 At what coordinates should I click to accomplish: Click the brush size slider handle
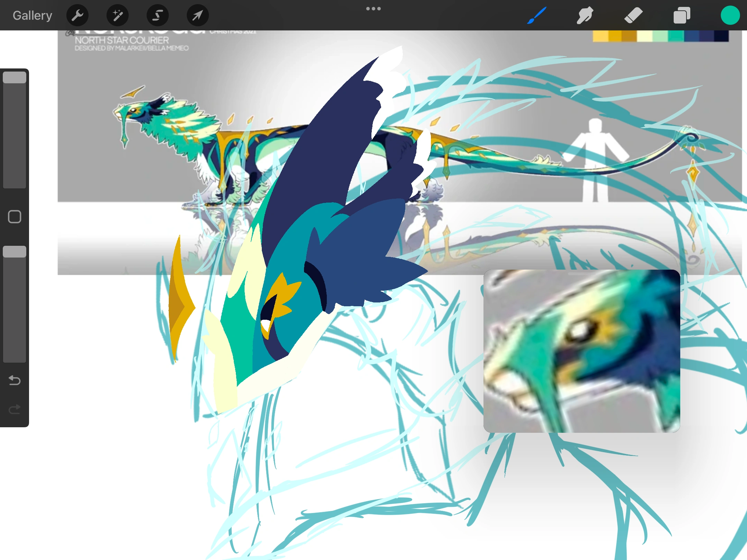pyautogui.click(x=15, y=77)
